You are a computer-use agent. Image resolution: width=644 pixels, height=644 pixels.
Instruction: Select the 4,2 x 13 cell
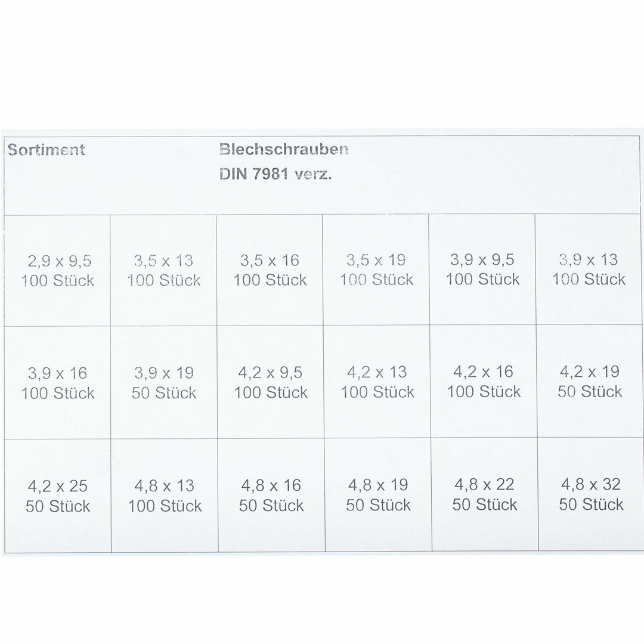pyautogui.click(x=377, y=382)
